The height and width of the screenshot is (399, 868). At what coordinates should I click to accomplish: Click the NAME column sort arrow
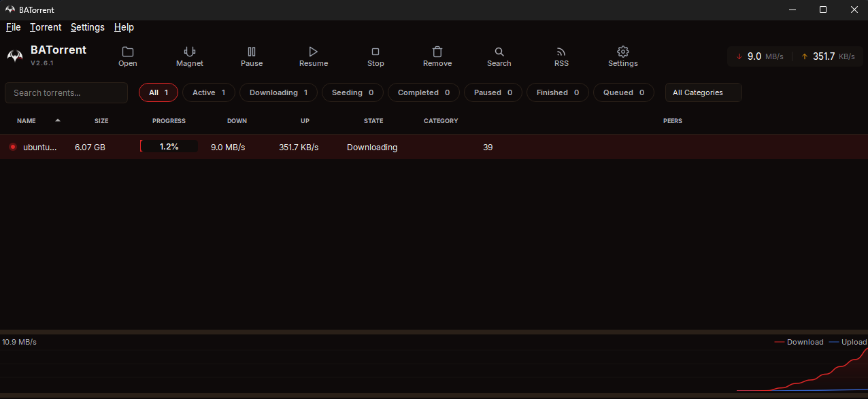tap(58, 120)
